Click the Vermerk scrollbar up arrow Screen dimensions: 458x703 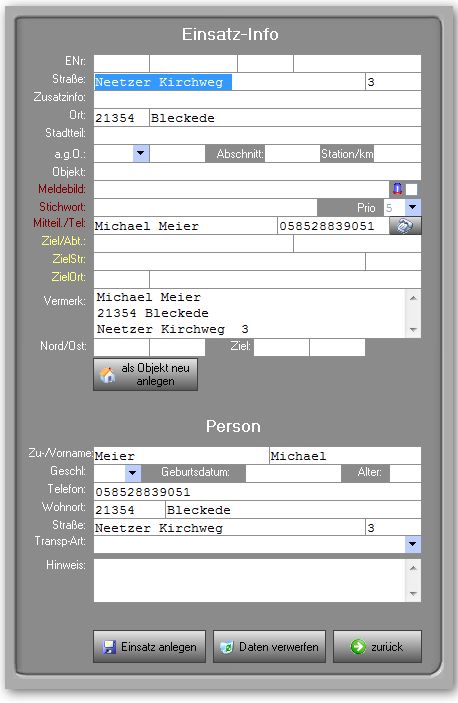coord(413,298)
